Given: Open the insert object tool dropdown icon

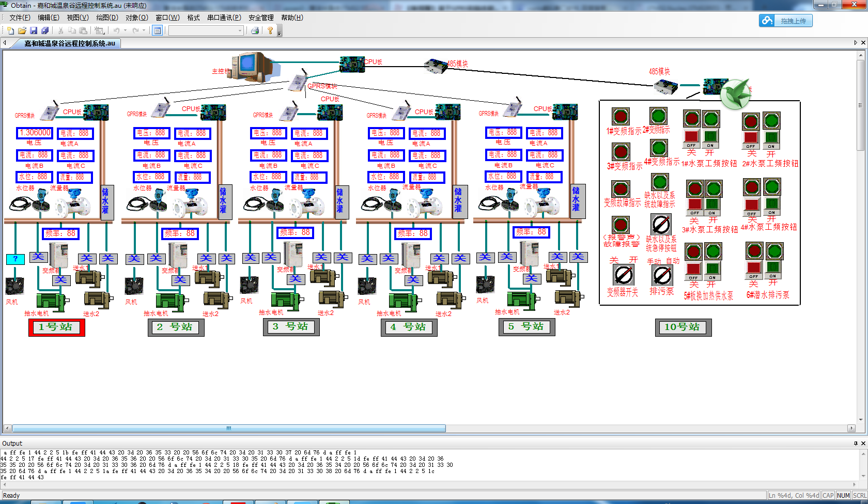Looking at the screenshot, I should (x=100, y=30).
